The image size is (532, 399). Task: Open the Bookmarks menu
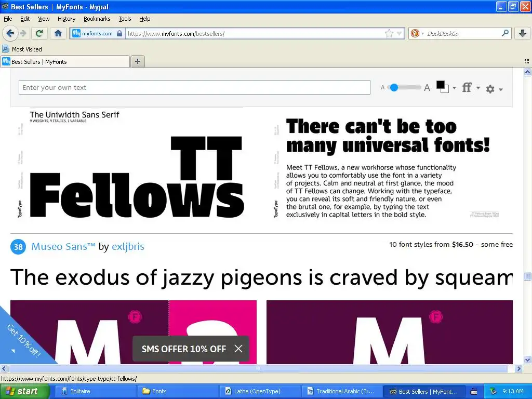pyautogui.click(x=97, y=19)
